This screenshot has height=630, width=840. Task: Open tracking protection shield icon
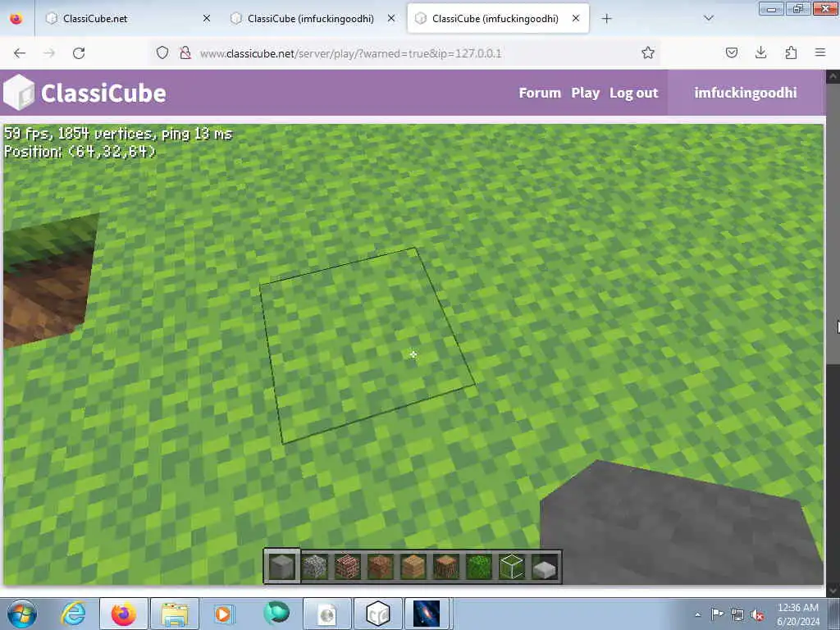click(162, 52)
